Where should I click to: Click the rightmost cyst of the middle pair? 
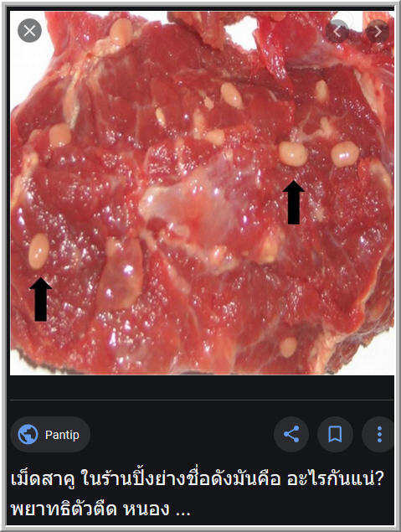click(x=345, y=154)
